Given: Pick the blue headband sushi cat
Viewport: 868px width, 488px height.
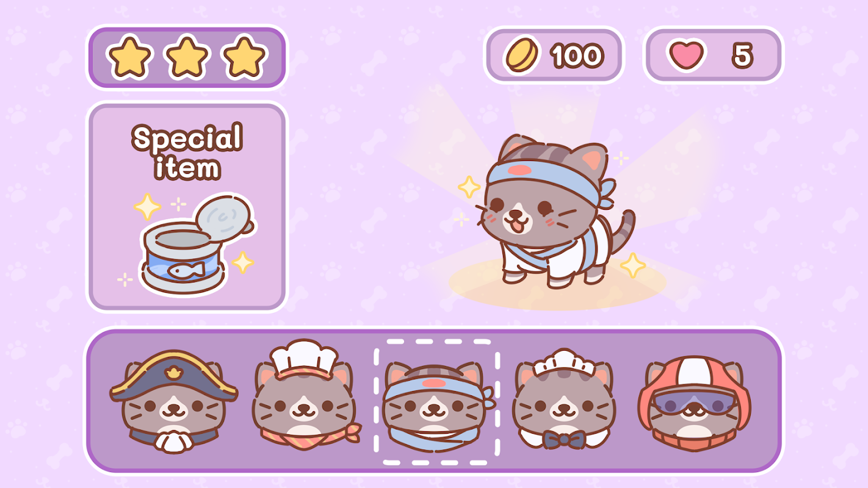Looking at the screenshot, I should click(436, 406).
